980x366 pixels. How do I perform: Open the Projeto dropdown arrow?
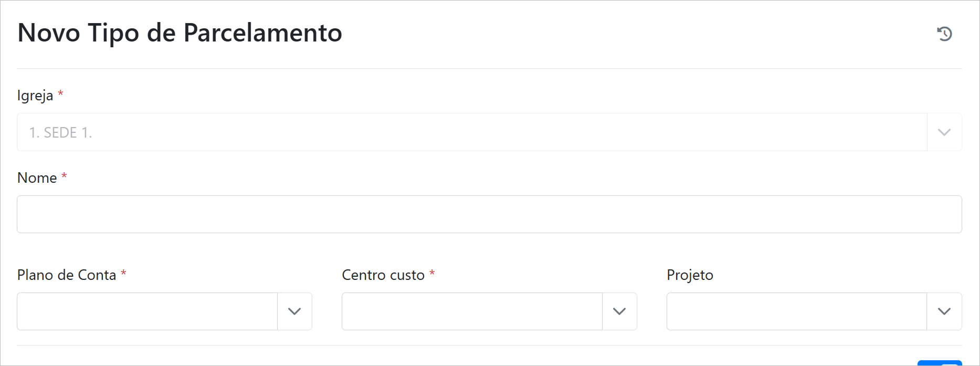944,311
